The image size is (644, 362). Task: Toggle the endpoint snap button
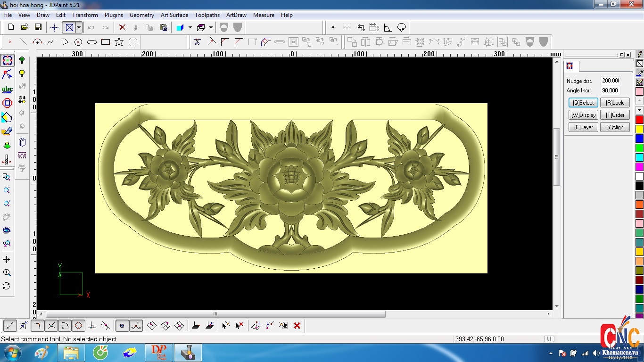(10, 325)
